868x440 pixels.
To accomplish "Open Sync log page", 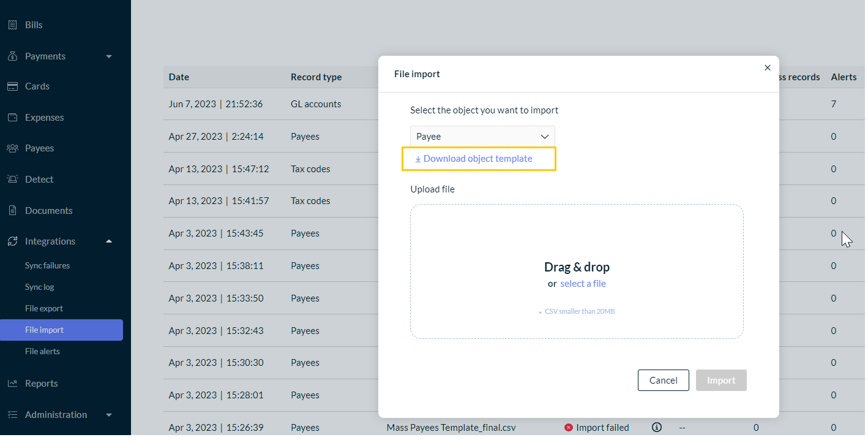I will point(40,287).
